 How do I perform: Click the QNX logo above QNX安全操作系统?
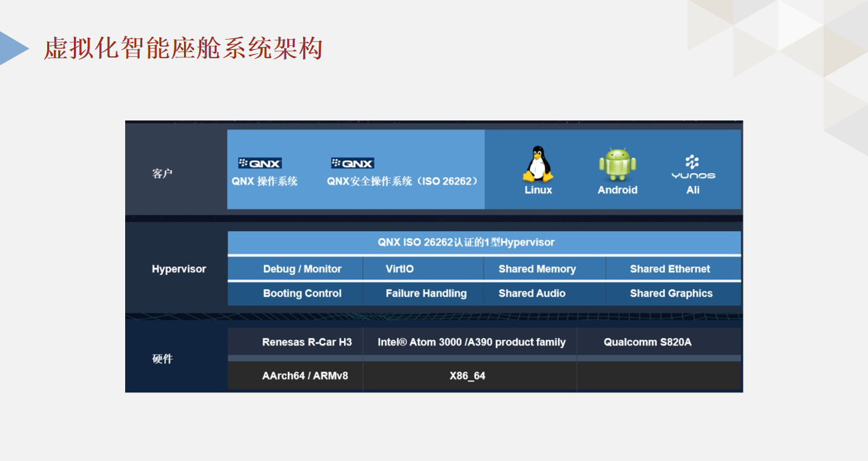pos(352,163)
